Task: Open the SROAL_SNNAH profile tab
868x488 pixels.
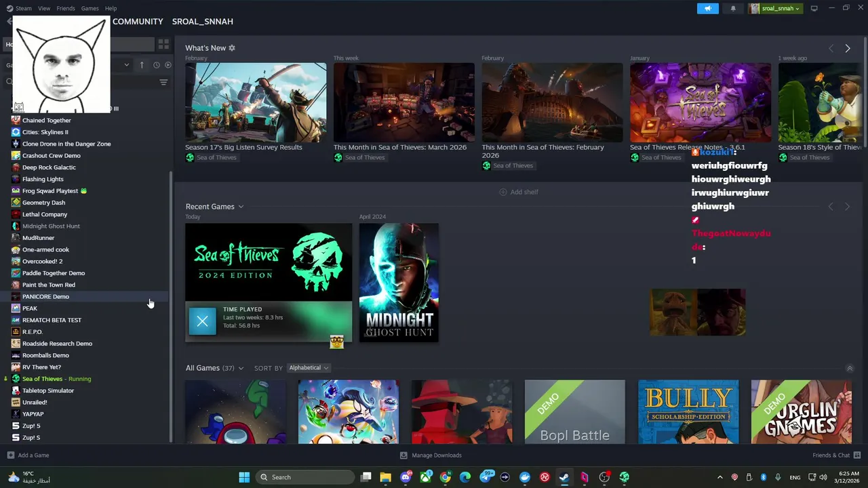Action: pyautogui.click(x=202, y=22)
